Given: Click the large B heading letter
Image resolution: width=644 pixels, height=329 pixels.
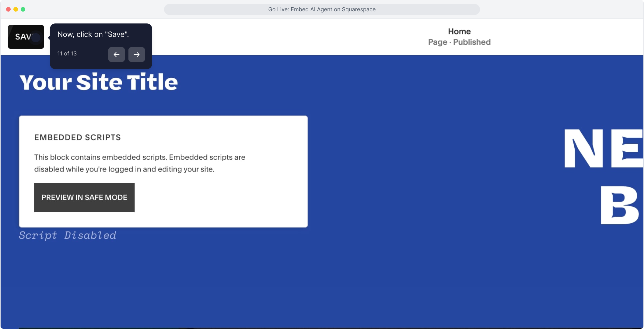Looking at the screenshot, I should click(619, 205).
